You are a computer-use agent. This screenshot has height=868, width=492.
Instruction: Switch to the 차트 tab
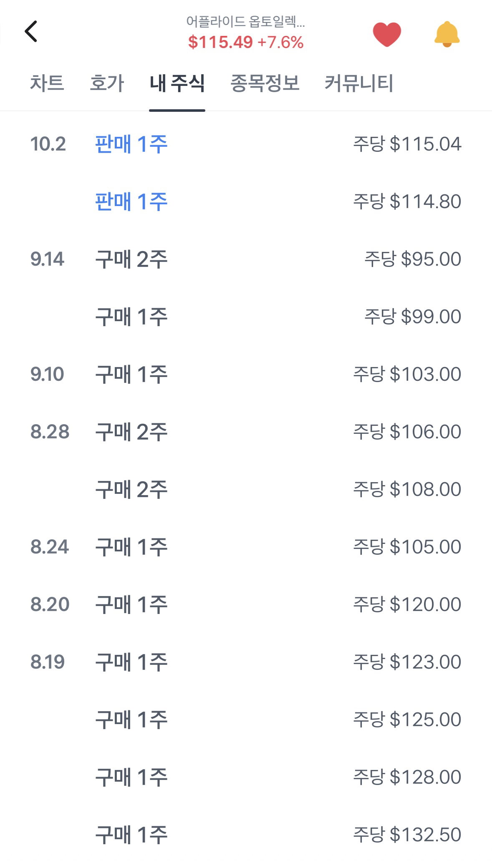tap(47, 83)
